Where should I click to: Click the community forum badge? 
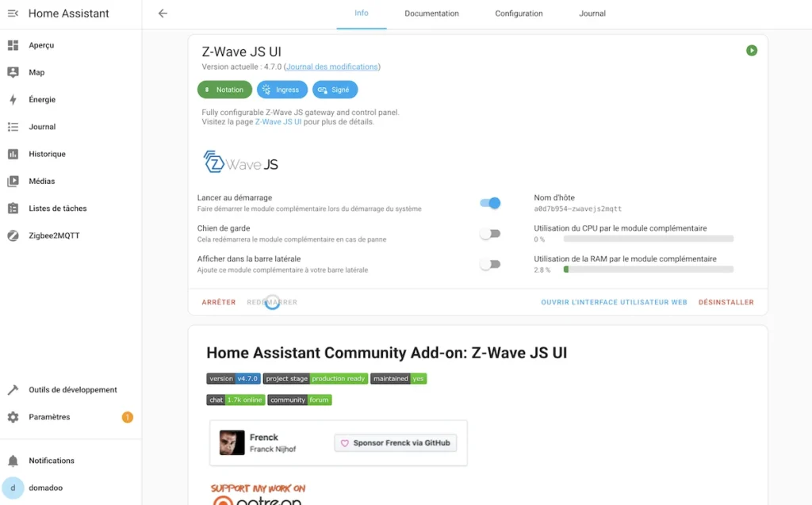[299, 400]
